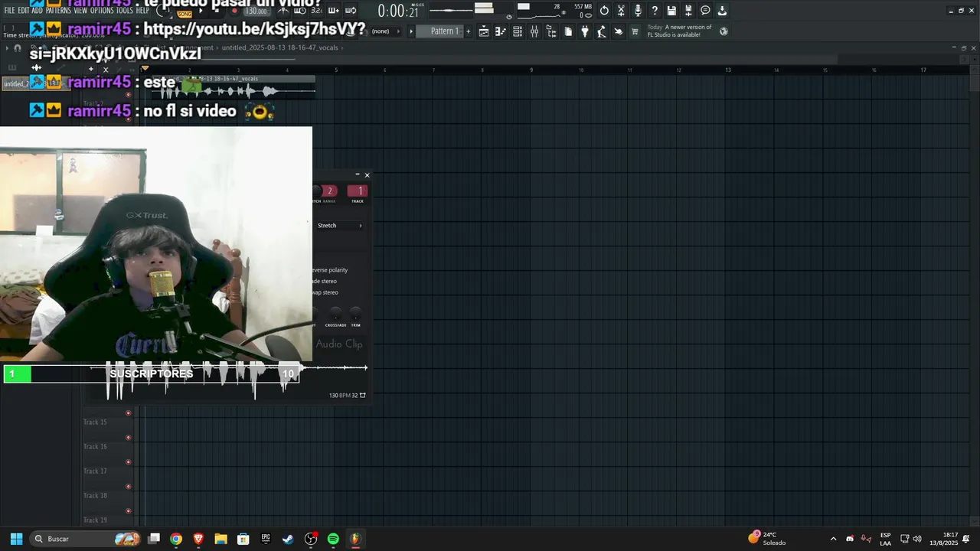Click the plugin picker plug icon

click(585, 31)
